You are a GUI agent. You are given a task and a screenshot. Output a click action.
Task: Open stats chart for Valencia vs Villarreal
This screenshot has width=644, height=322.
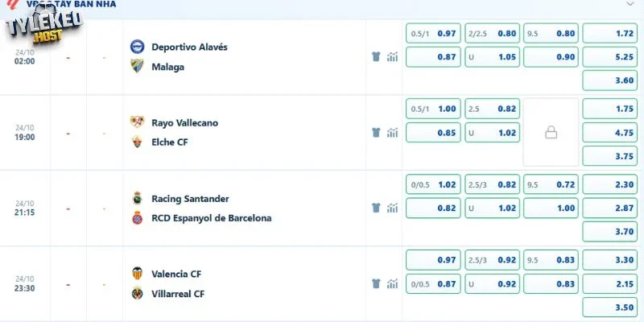(x=392, y=283)
